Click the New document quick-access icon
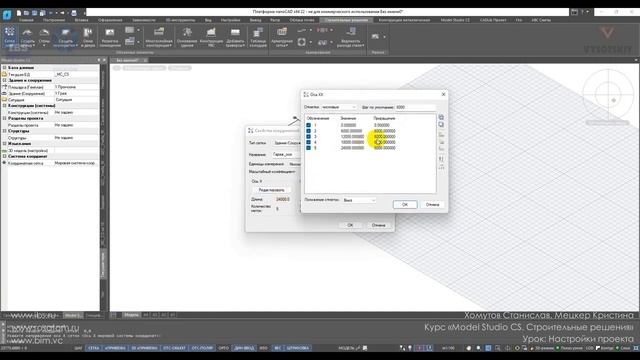The height and width of the screenshot is (360, 640). 19,13
